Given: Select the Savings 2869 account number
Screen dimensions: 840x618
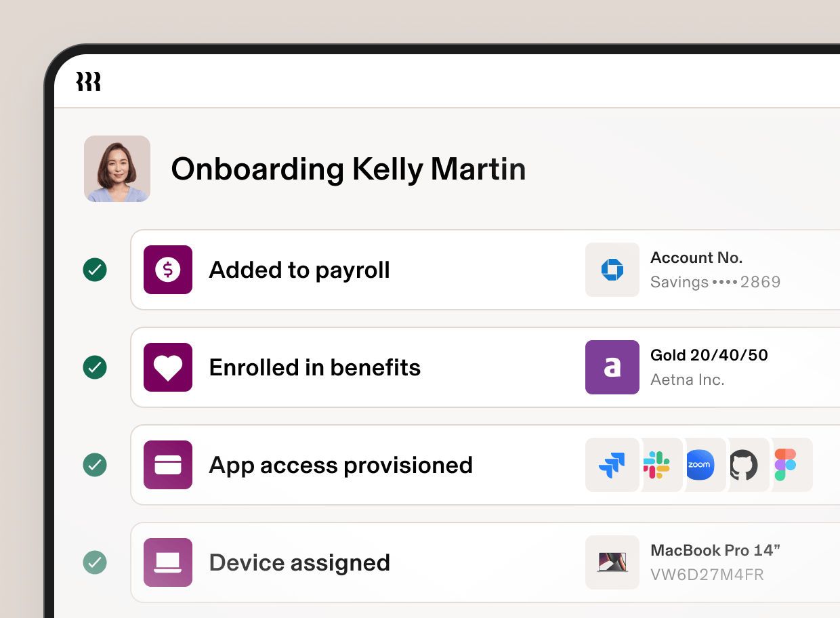Looking at the screenshot, I should tap(715, 282).
